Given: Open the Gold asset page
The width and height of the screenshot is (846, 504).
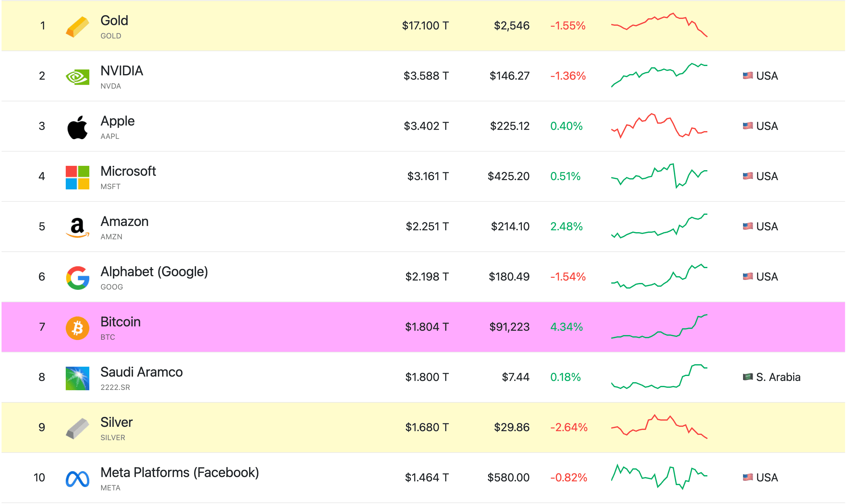Looking at the screenshot, I should pyautogui.click(x=114, y=21).
